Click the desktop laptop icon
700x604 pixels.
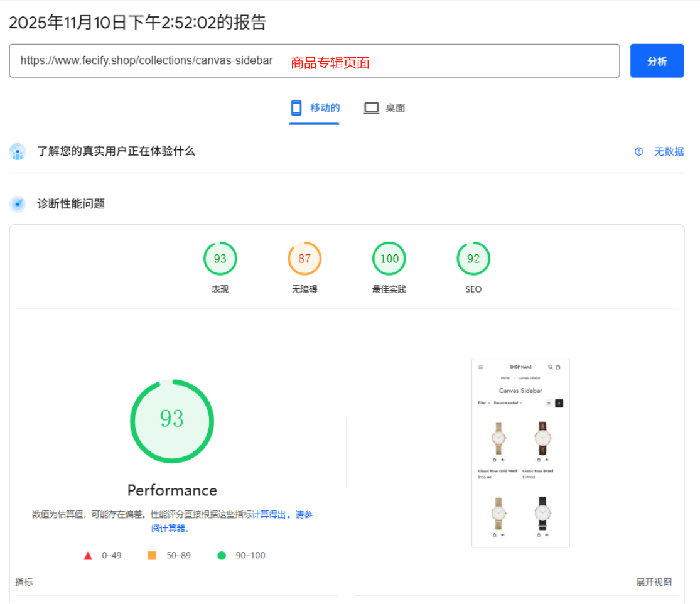click(x=372, y=108)
